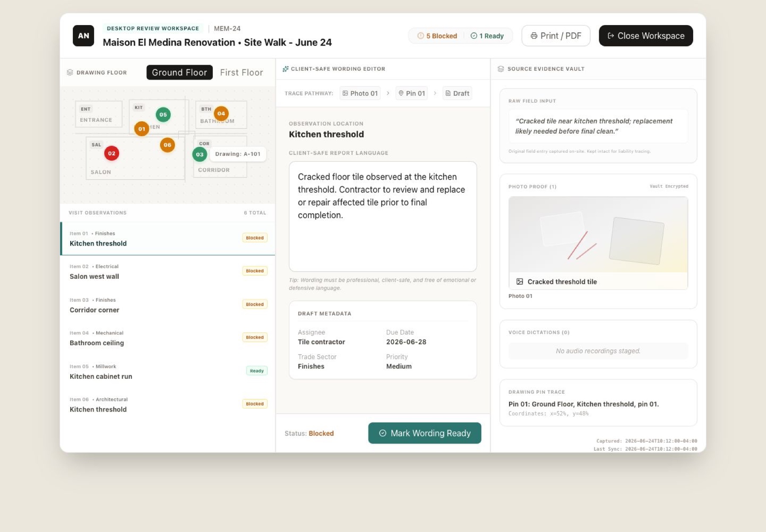
Task: Click orange pin 01 near kitchen
Action: (142, 129)
